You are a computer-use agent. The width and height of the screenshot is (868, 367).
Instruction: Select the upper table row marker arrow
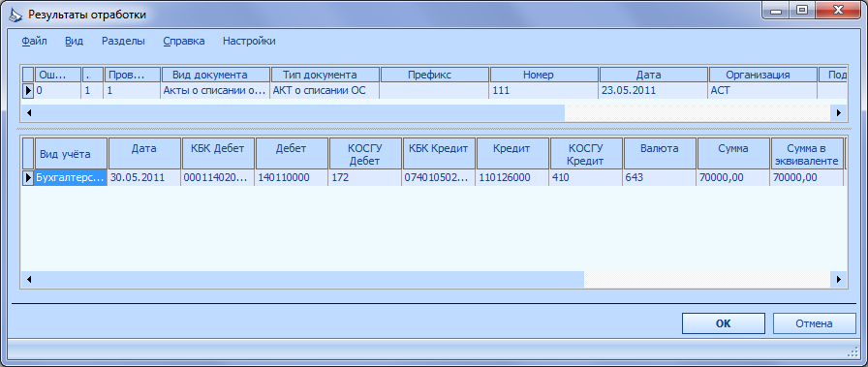(28, 90)
